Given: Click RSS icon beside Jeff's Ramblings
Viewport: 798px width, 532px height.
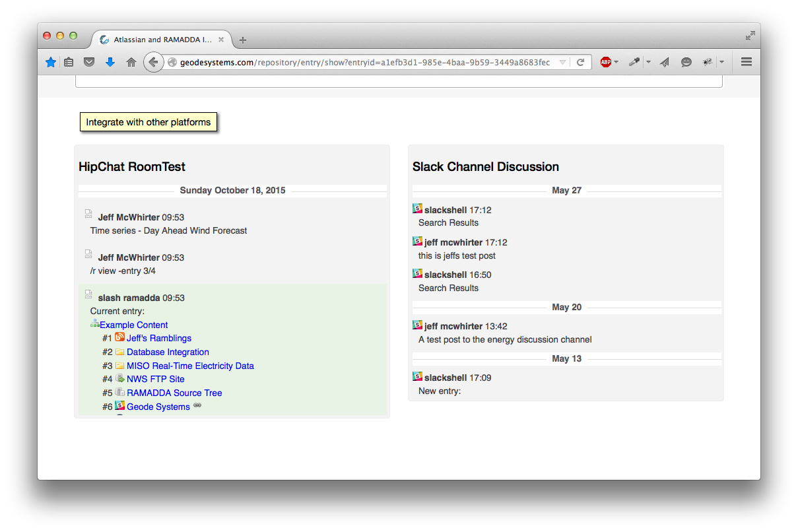Looking at the screenshot, I should coord(119,337).
